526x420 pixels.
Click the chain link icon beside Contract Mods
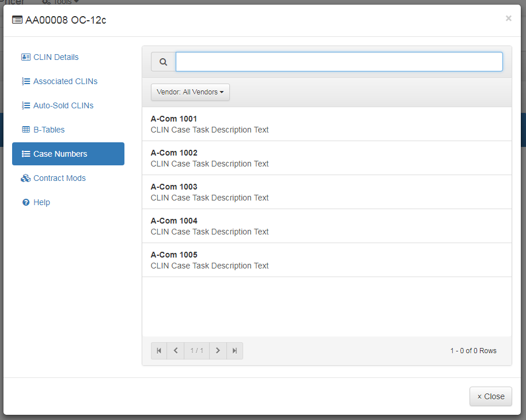(x=26, y=177)
